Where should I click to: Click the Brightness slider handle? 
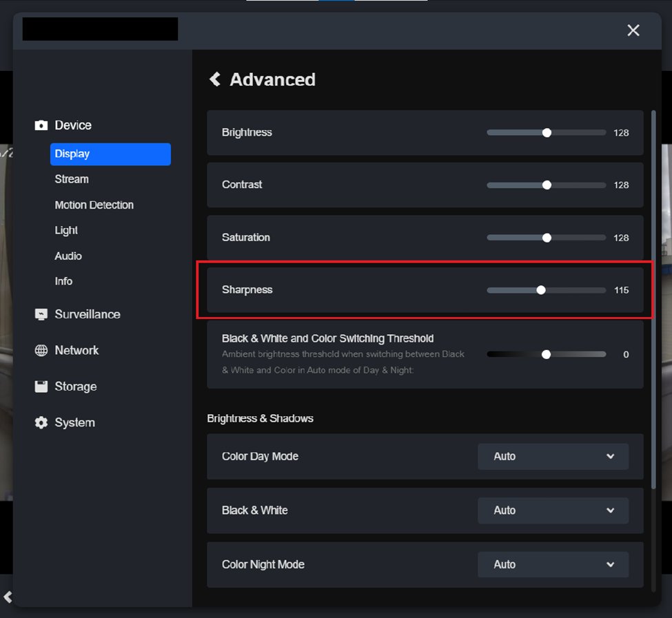click(x=547, y=133)
